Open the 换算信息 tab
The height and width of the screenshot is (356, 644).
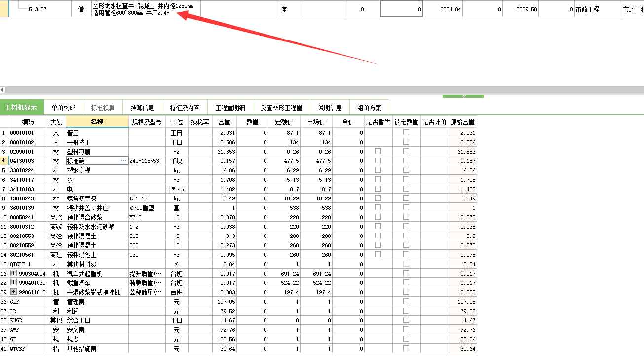coord(142,107)
